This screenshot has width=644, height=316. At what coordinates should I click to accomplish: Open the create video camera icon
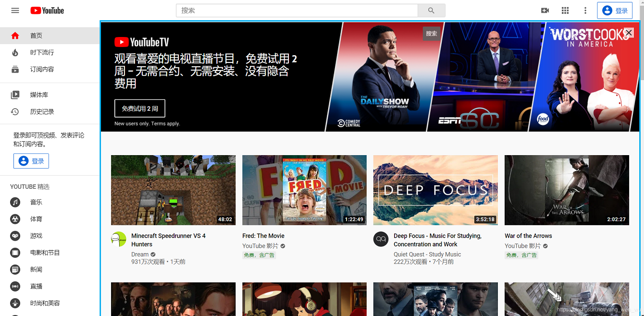coord(545,11)
